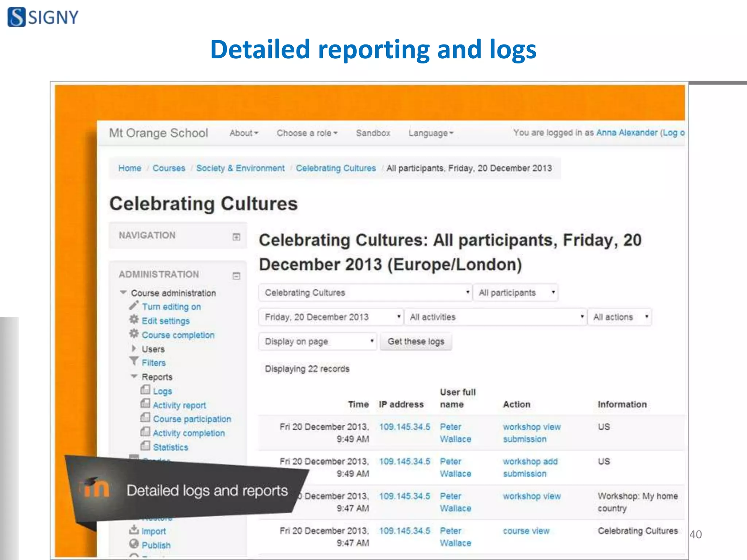Go to Home breadcrumb
The image size is (747, 560).
[x=130, y=168]
